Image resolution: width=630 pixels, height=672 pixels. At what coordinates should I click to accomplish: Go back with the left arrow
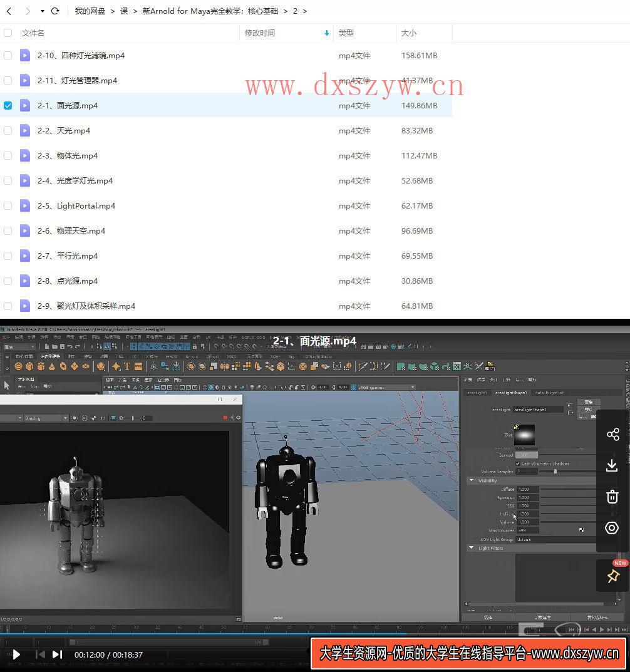[9, 11]
